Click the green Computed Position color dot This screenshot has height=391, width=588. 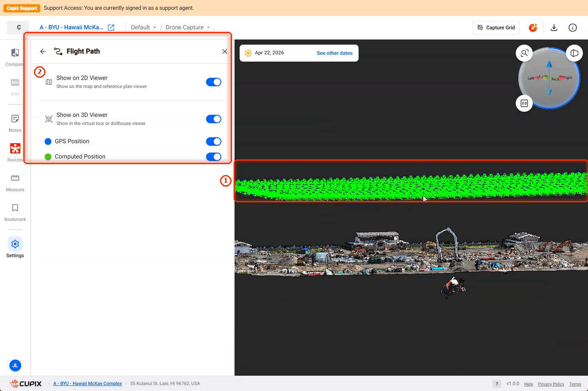tap(48, 157)
